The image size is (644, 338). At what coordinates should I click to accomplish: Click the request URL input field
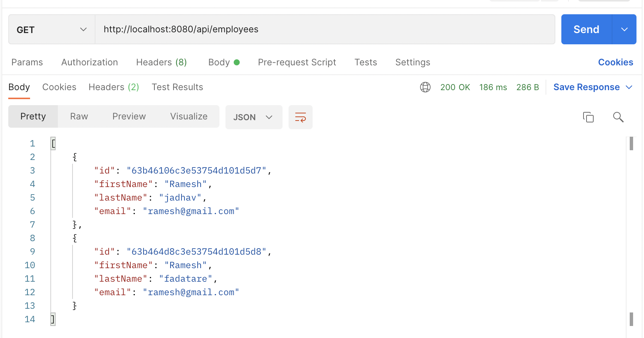[325, 29]
